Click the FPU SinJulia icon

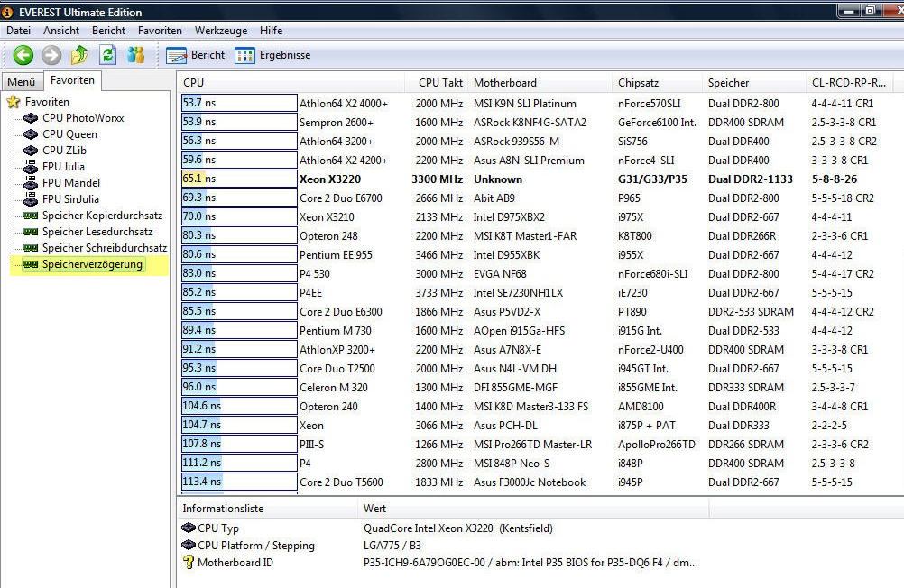31,198
